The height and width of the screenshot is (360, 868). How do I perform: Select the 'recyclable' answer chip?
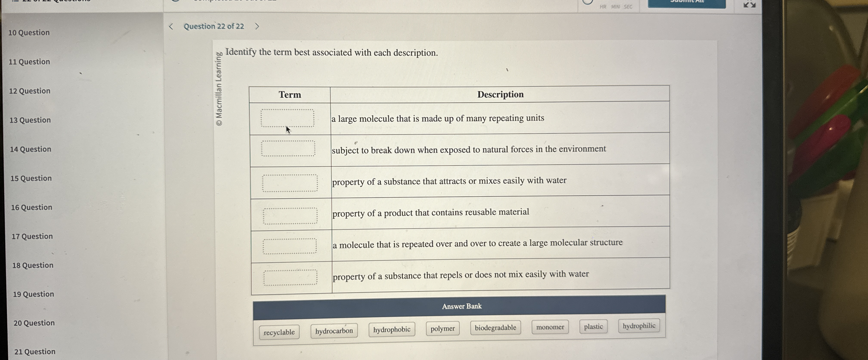tap(279, 332)
